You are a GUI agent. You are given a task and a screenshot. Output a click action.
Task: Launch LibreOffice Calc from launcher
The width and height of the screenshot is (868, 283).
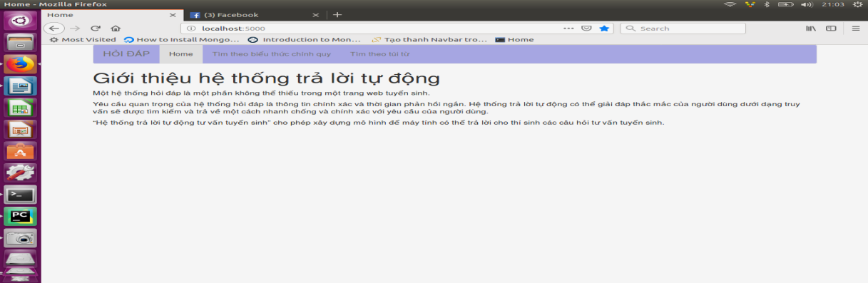20,108
